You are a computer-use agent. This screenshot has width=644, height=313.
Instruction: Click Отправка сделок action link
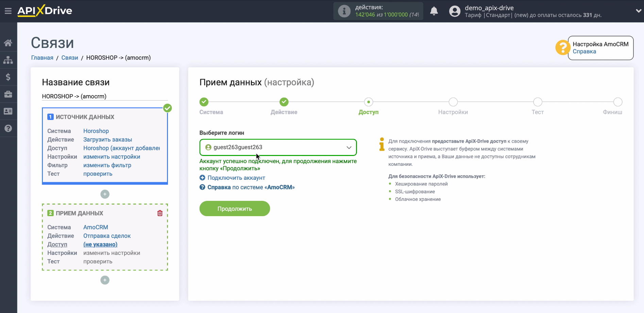click(107, 236)
